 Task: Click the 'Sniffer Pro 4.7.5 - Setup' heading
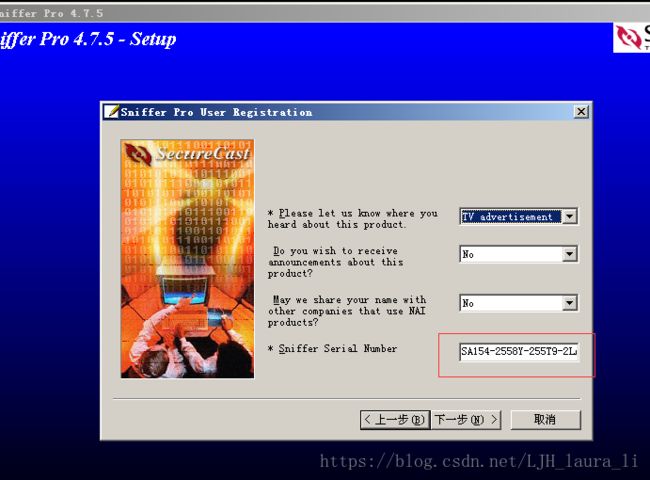coord(88,39)
